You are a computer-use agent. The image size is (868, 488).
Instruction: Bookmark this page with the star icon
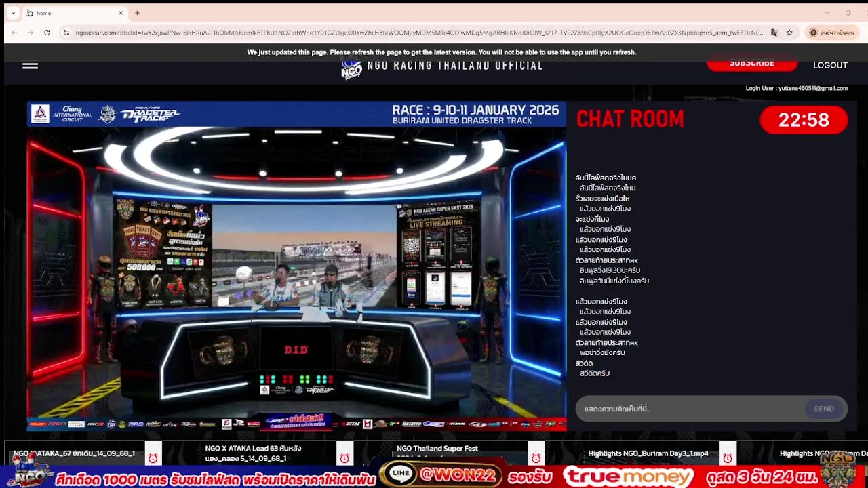point(789,32)
